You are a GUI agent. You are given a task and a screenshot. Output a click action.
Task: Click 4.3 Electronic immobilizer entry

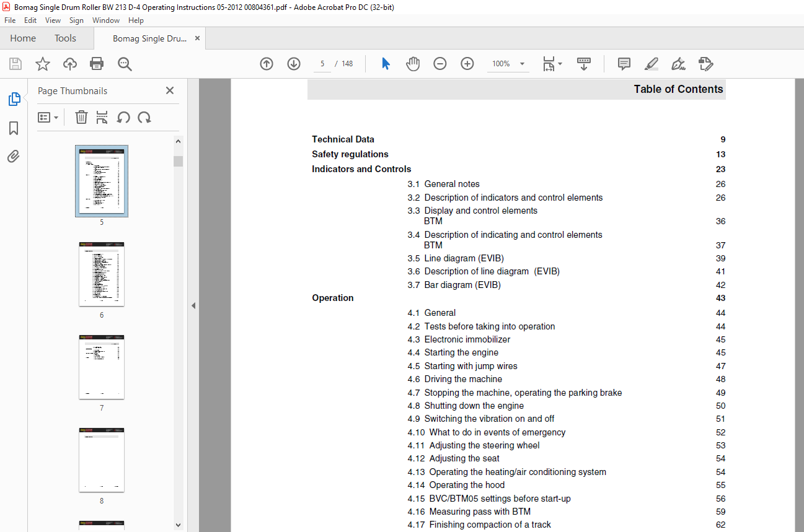coord(459,339)
